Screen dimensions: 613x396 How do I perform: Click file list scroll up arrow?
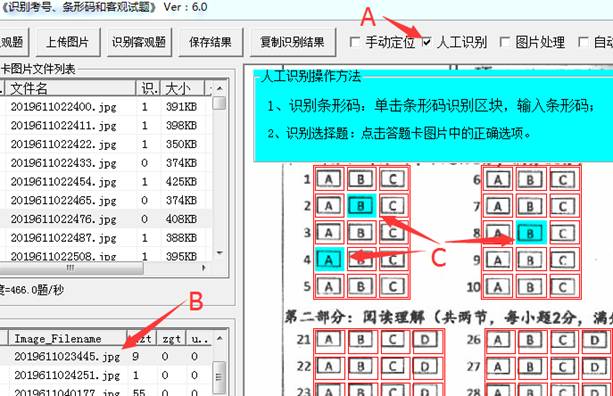click(x=220, y=89)
